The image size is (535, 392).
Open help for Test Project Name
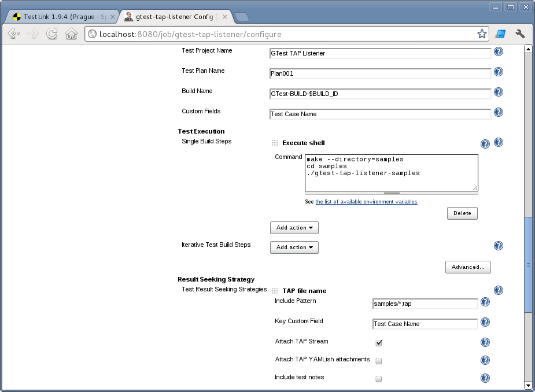click(499, 51)
